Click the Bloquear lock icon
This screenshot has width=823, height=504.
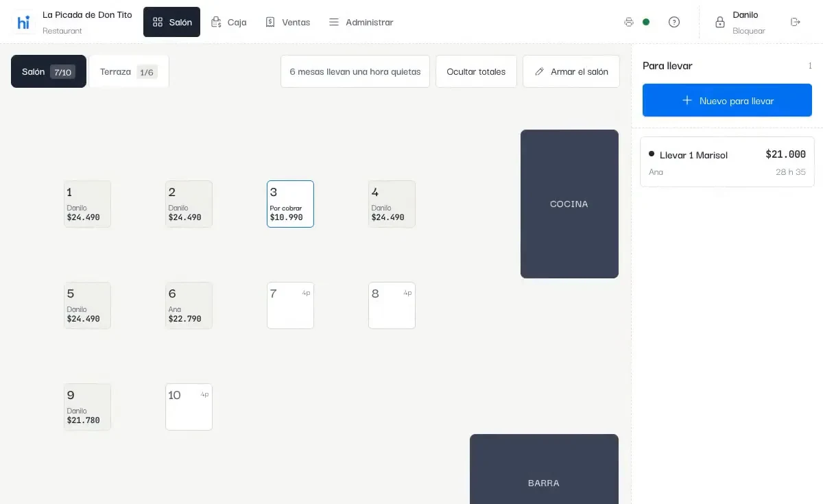coord(720,22)
